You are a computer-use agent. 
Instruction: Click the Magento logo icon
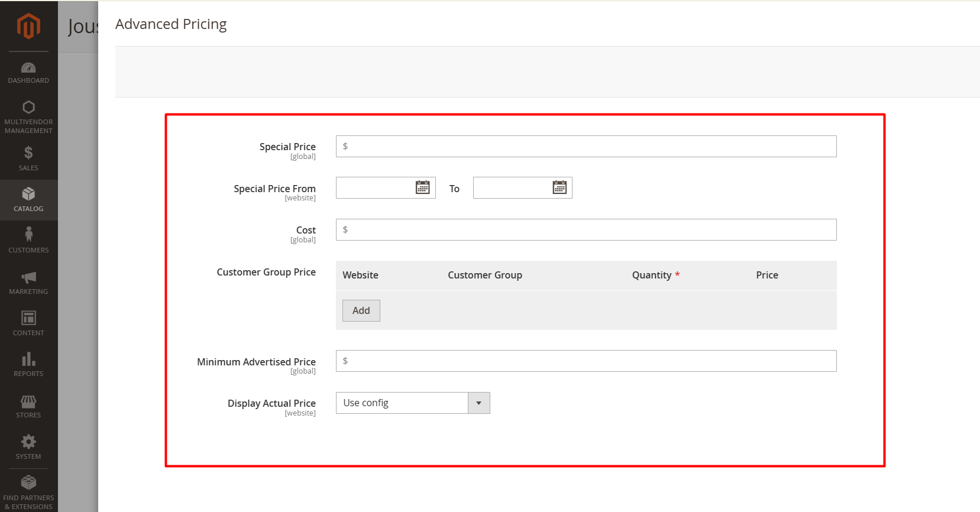[28, 26]
